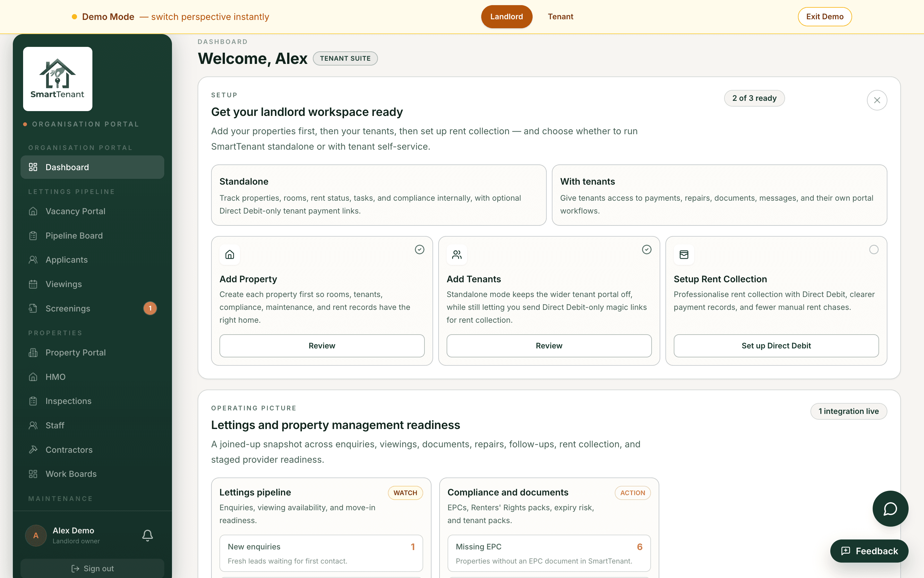Click the WATCH status tag
Screen dimensions: 924x578
click(x=406, y=493)
